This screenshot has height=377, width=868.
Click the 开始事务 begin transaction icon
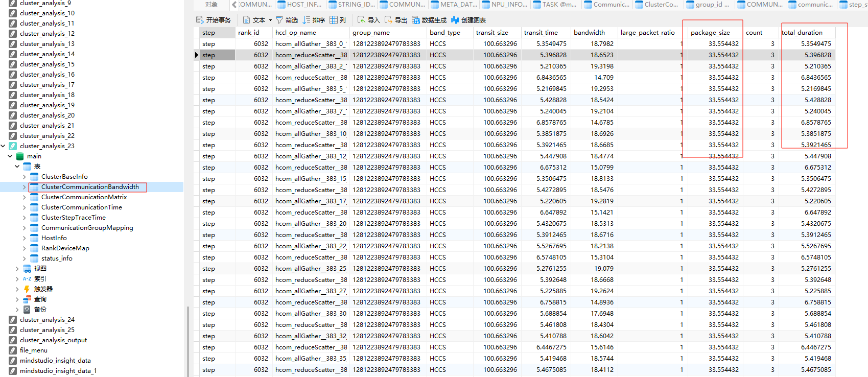click(x=200, y=20)
